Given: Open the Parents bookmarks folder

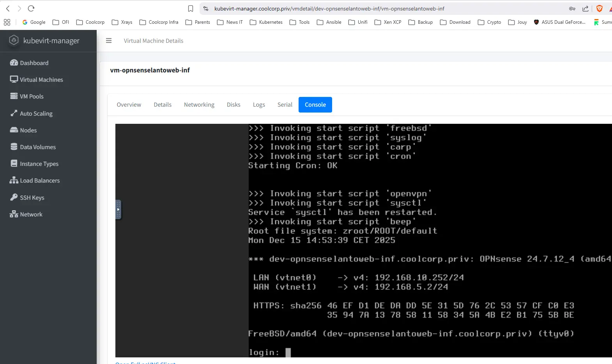Looking at the screenshot, I should (x=198, y=22).
